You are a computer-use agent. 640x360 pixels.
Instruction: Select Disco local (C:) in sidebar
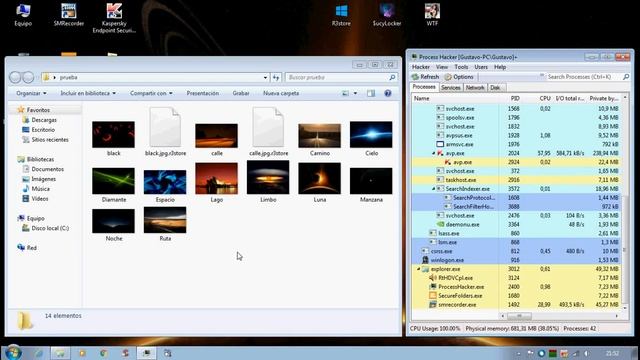45,228
